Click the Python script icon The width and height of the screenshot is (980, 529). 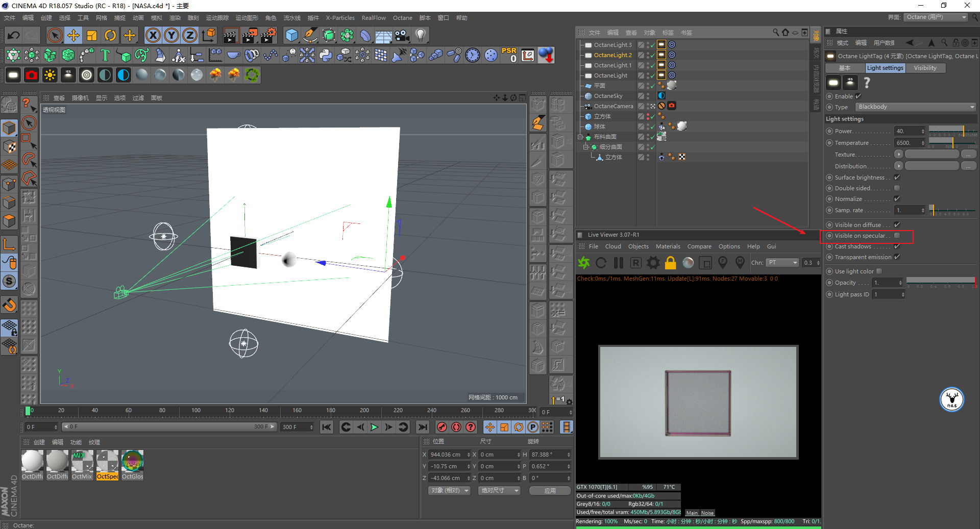point(326,55)
